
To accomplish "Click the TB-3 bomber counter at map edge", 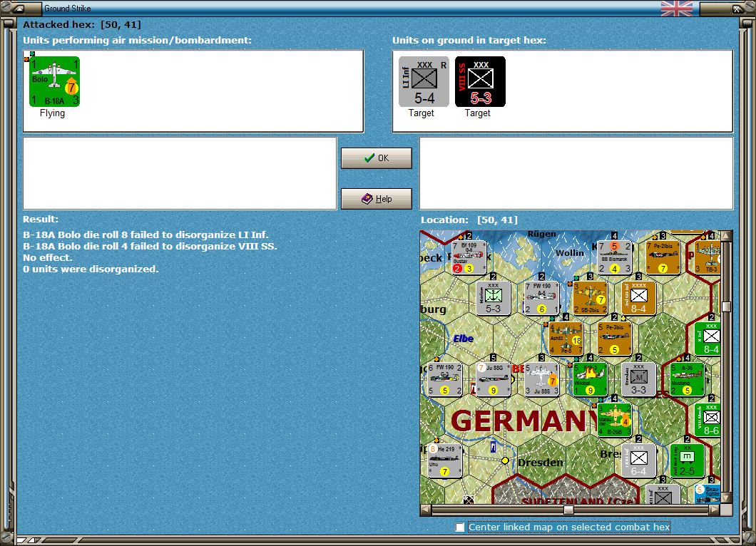I will (x=708, y=258).
